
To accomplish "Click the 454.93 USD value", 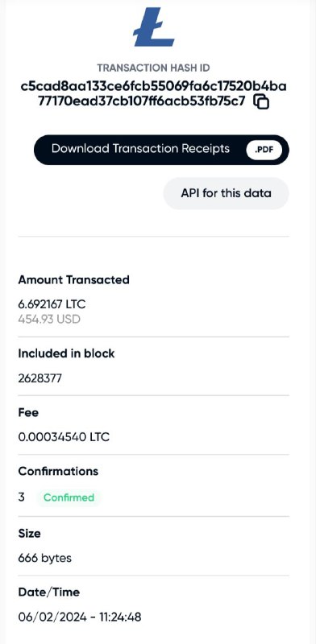I will [x=49, y=319].
